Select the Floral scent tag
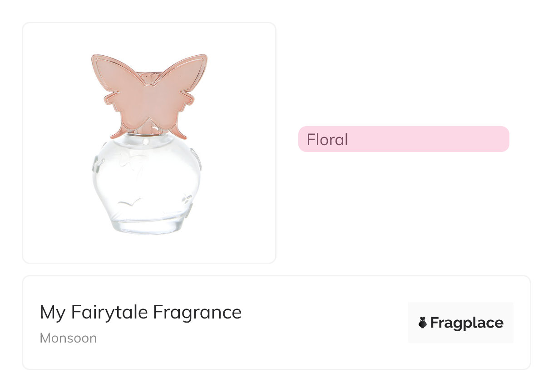553x392 pixels. tap(327, 139)
